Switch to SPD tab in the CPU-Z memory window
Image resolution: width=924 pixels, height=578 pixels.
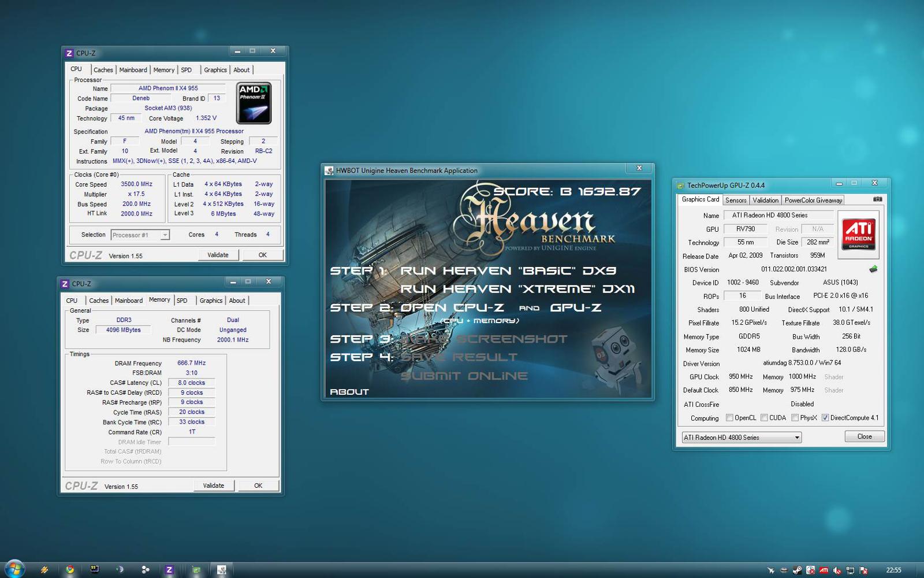[x=182, y=301]
